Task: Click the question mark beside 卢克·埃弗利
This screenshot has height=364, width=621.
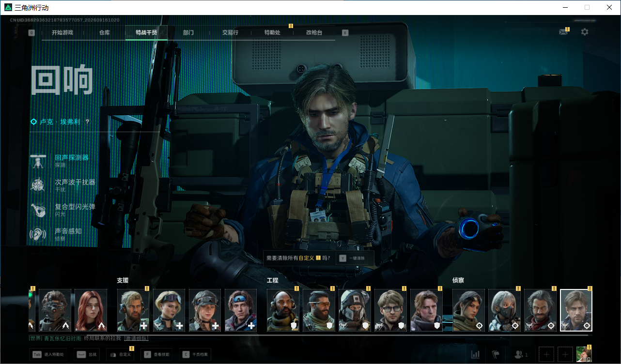Action: tap(87, 122)
